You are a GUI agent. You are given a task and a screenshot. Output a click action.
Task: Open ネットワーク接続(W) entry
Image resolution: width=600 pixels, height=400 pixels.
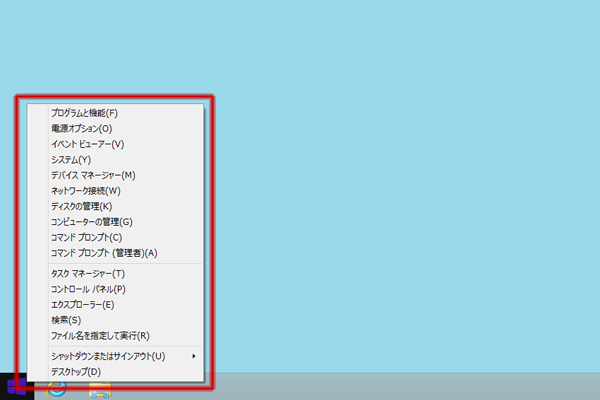115,191
